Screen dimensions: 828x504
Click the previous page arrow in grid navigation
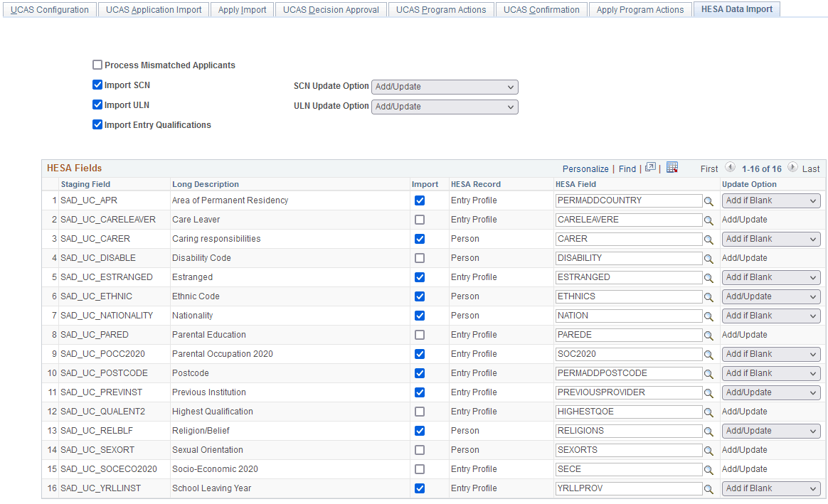point(730,168)
